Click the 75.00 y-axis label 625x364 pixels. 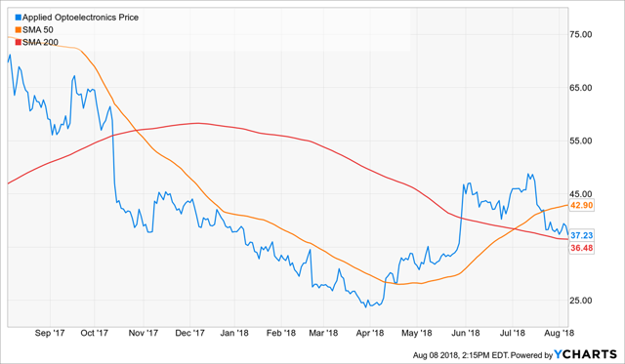click(581, 35)
